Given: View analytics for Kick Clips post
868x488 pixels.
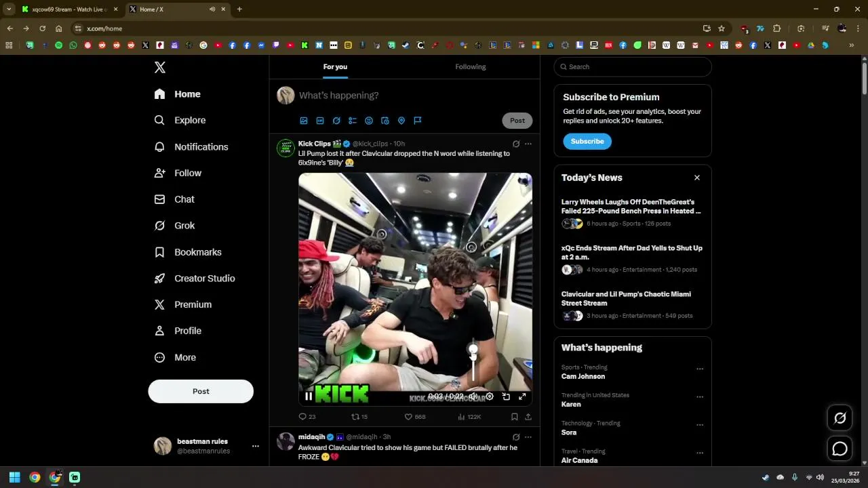Looking at the screenshot, I should pyautogui.click(x=469, y=417).
